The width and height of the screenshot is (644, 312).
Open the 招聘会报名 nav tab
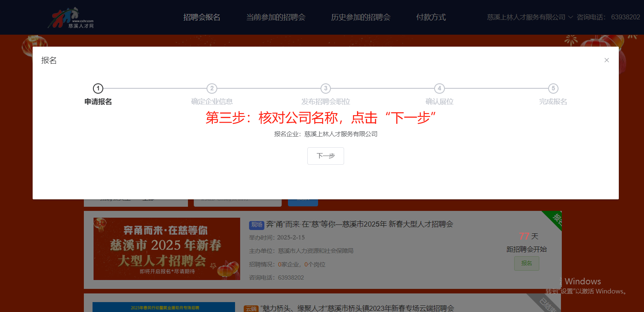pyautogui.click(x=202, y=17)
